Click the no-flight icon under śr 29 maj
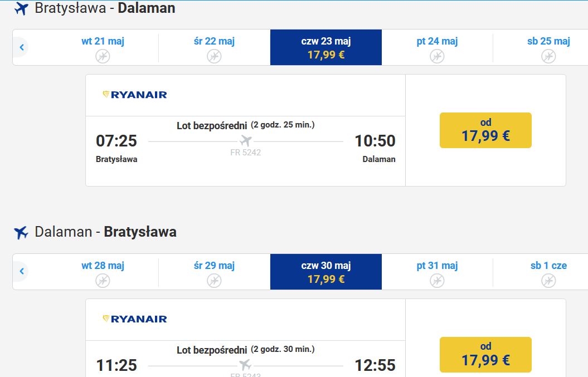This screenshot has width=588, height=377. coord(214,280)
